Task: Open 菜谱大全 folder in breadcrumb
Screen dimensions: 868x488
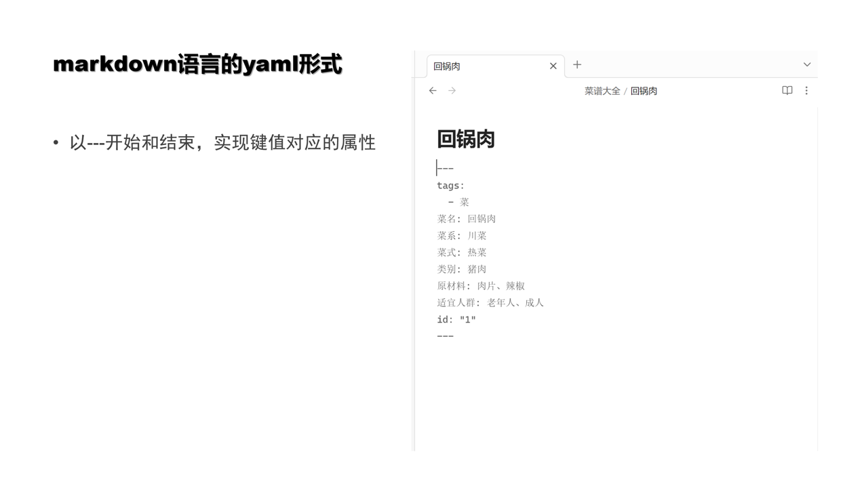Action: pos(602,91)
